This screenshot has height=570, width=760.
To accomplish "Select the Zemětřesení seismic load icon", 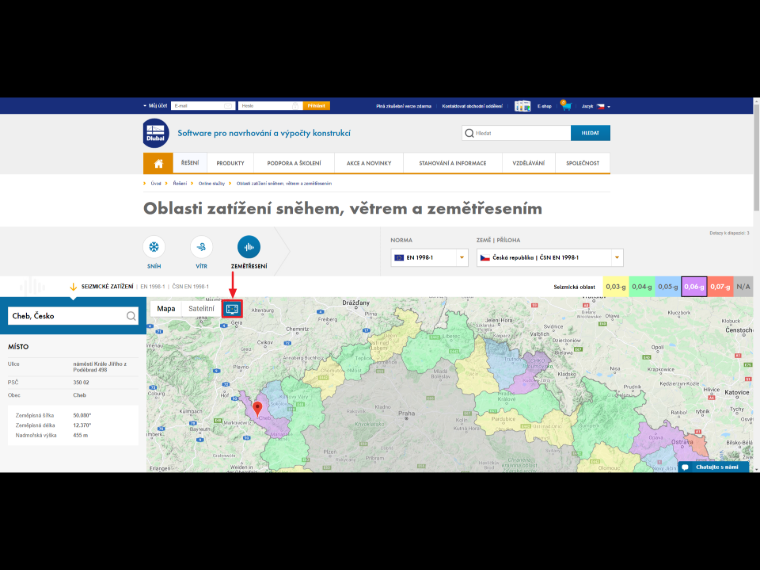I will pos(249,247).
